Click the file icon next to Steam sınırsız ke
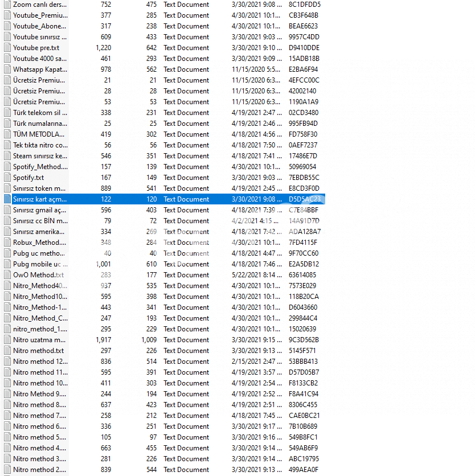475x476 pixels. pos(7,156)
